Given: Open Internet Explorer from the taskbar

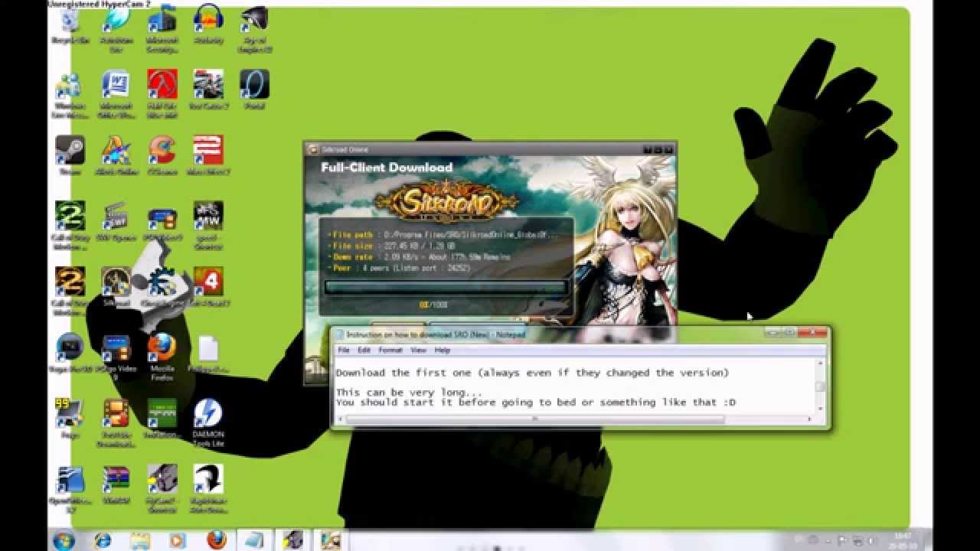Looking at the screenshot, I should (102, 540).
